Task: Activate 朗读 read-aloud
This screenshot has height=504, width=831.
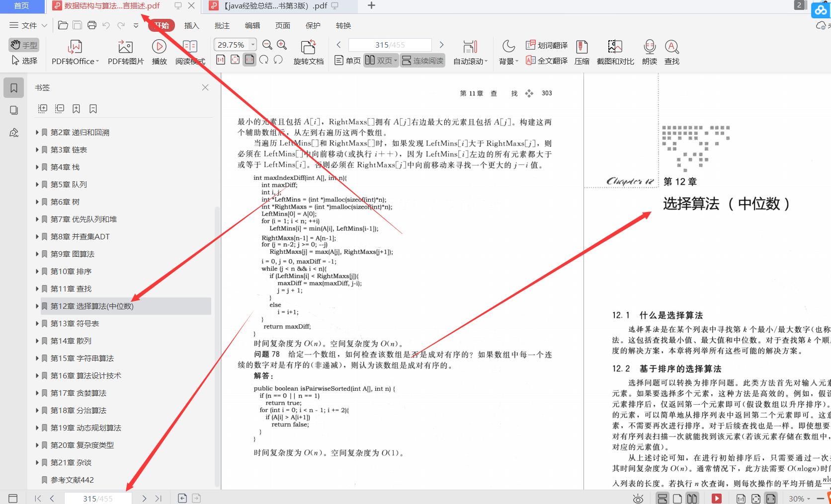Action: pos(649,52)
